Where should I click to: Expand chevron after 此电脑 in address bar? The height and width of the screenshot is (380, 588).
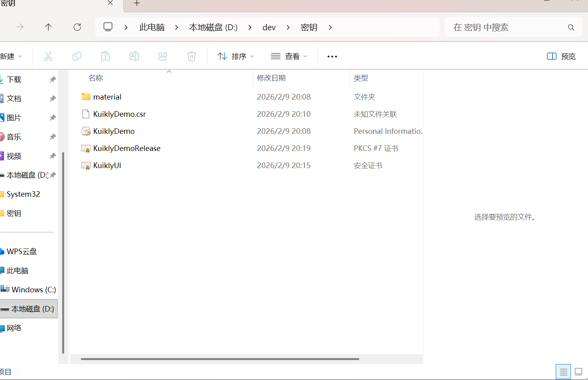(x=176, y=27)
